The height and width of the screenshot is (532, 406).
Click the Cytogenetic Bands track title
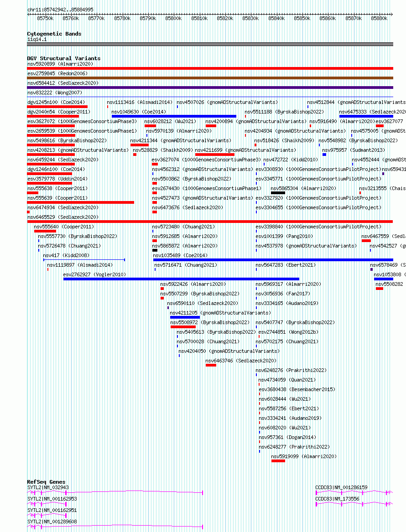54,34
